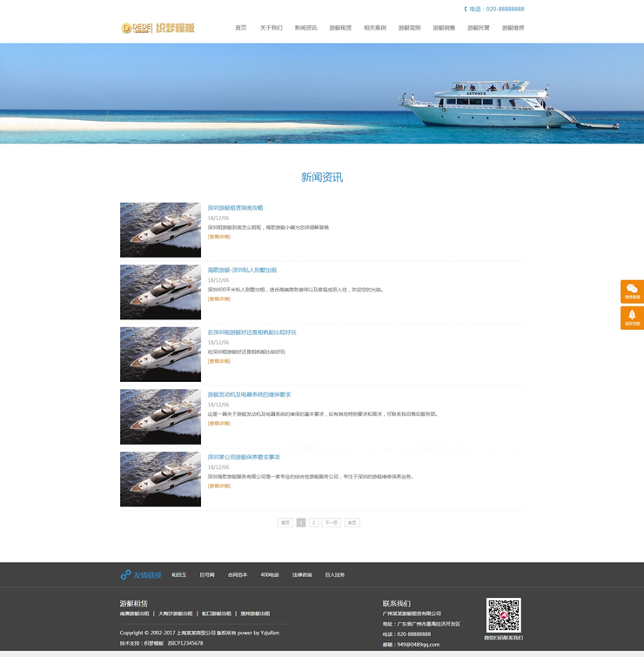
Task: Click 查看详情 under 海歌游艇-深圳私人别墅出租
Action: coord(218,299)
